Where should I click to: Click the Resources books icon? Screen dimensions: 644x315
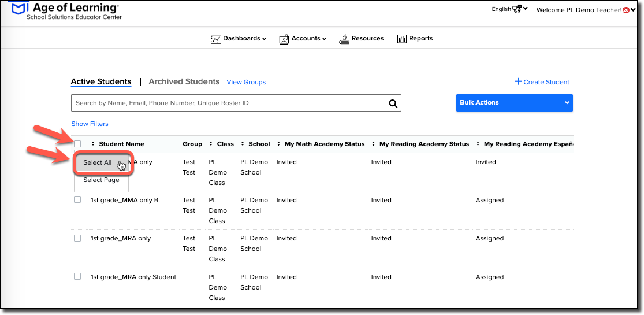[344, 39]
